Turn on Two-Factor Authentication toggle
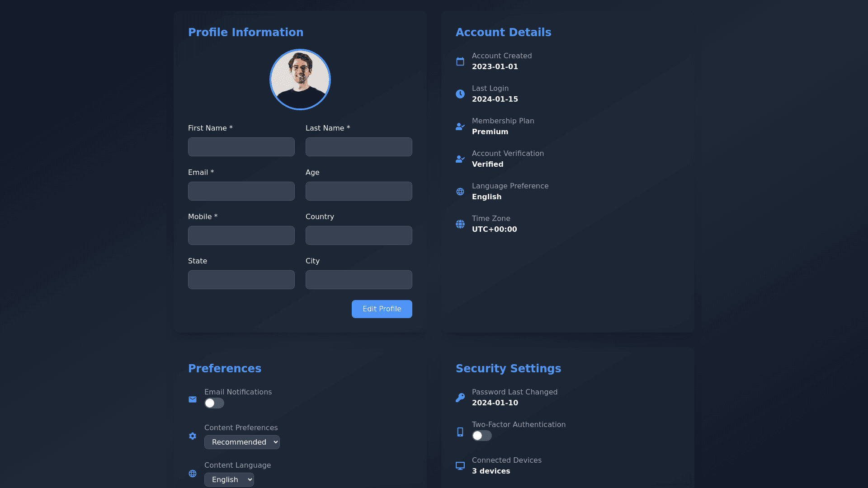Image resolution: width=868 pixels, height=488 pixels. (482, 436)
